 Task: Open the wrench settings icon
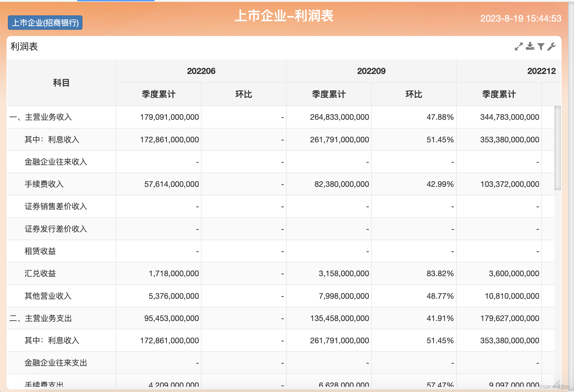point(552,47)
